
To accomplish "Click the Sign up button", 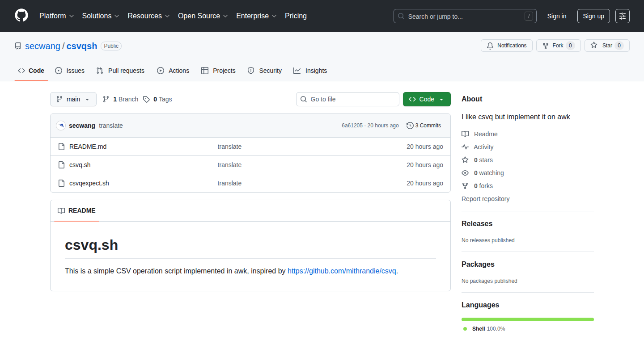I will coord(593,16).
